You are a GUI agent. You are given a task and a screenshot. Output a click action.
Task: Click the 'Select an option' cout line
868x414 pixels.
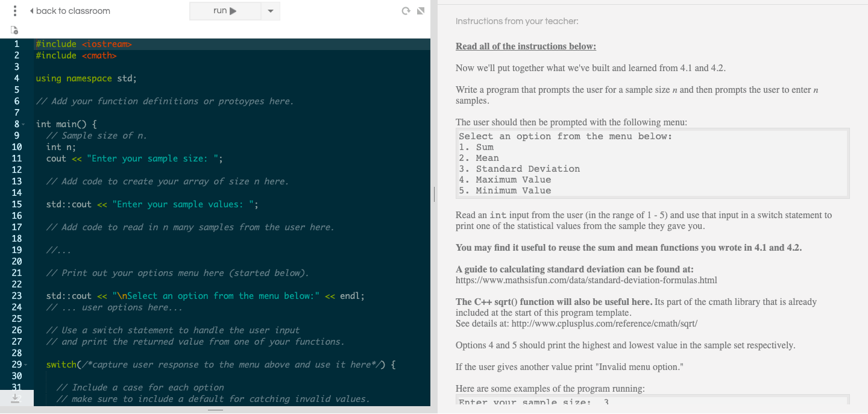(x=206, y=296)
